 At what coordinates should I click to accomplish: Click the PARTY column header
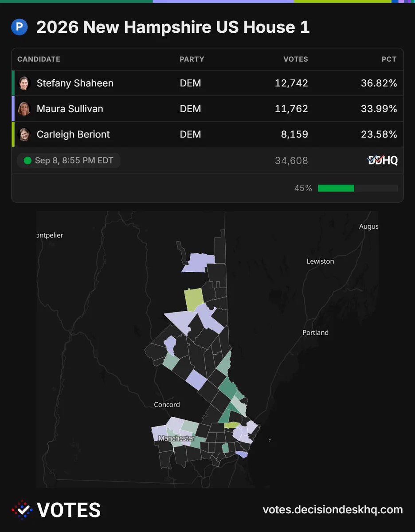pos(192,59)
